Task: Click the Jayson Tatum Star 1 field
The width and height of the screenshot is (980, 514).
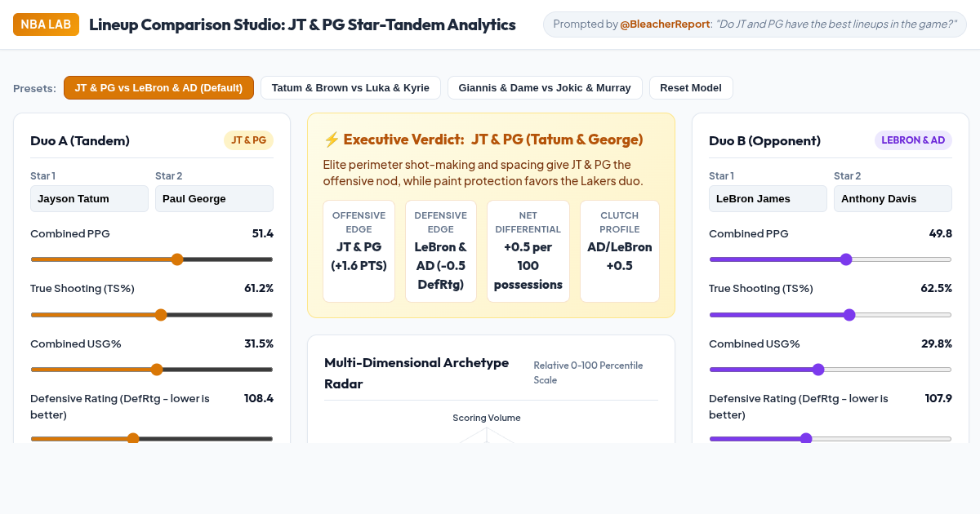Action: (x=89, y=199)
